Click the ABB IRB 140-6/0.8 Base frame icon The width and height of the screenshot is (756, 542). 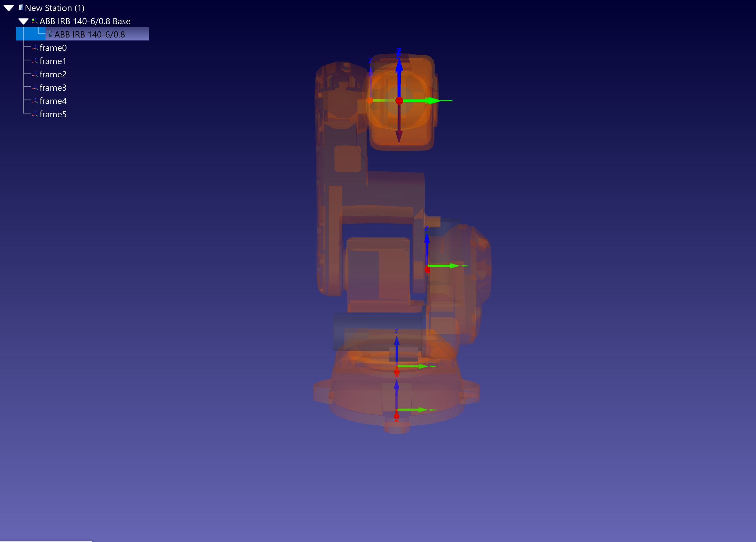(34, 21)
